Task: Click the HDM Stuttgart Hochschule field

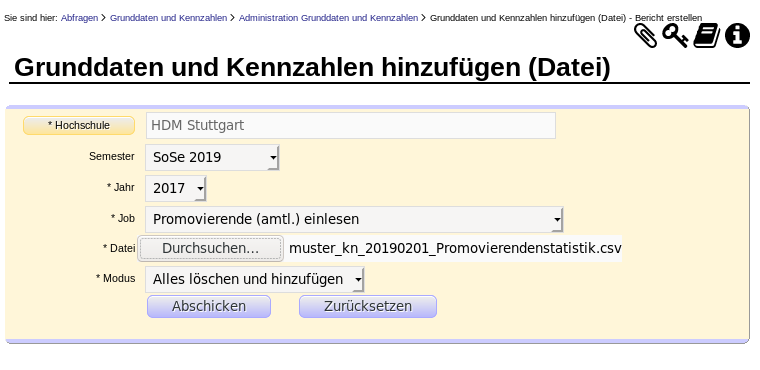Action: click(351, 126)
